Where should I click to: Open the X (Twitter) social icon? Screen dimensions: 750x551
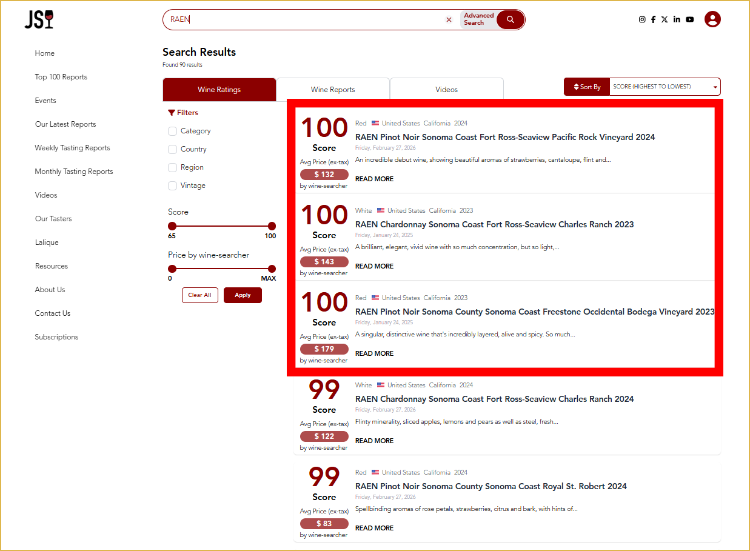point(664,20)
